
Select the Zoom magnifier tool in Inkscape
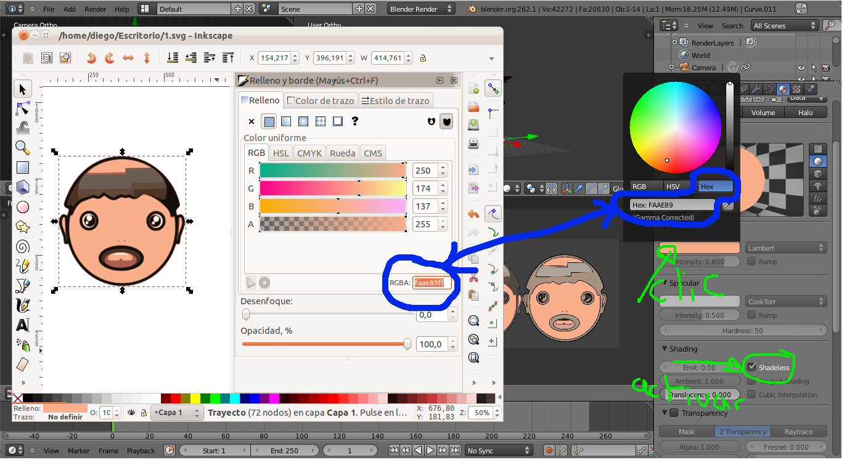tap(23, 148)
